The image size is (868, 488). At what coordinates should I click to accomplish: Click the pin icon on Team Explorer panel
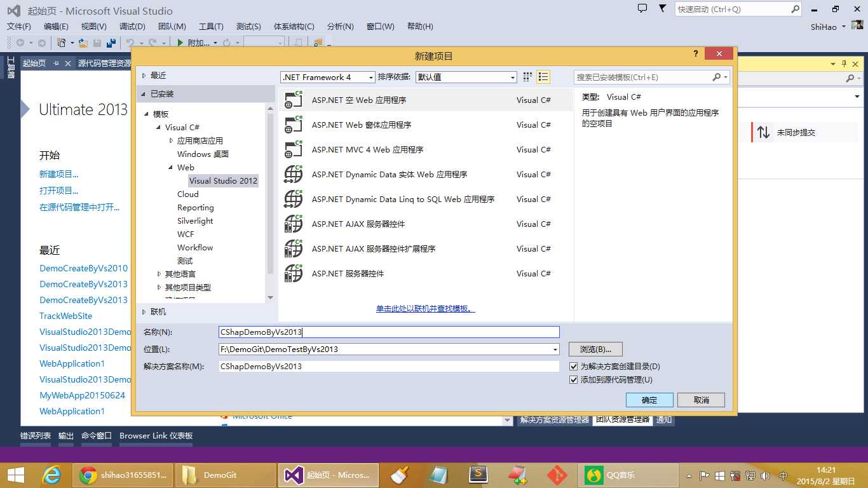844,64
